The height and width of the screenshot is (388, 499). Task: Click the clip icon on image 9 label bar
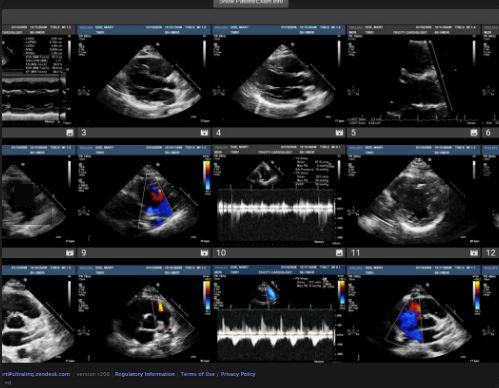(204, 253)
